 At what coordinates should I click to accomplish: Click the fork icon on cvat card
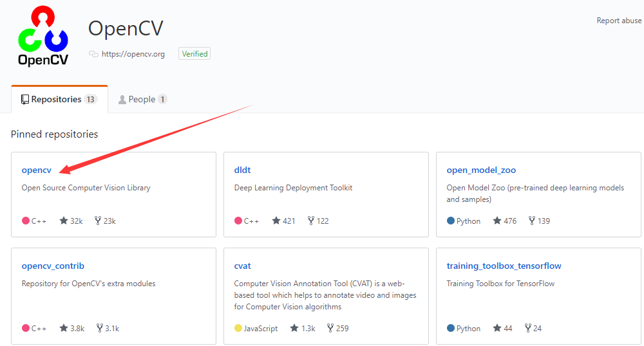[x=330, y=328]
